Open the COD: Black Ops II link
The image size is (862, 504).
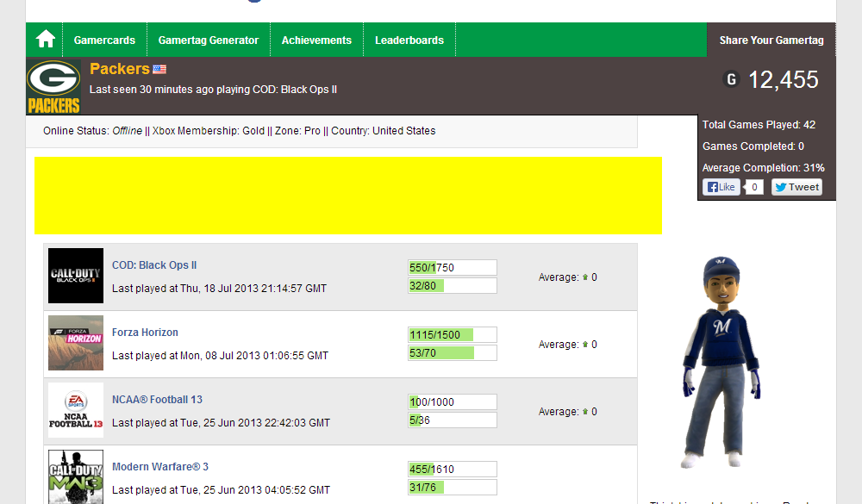(x=154, y=264)
